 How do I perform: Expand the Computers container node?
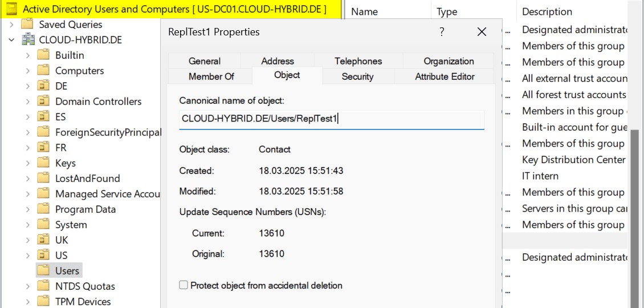pyautogui.click(x=28, y=71)
